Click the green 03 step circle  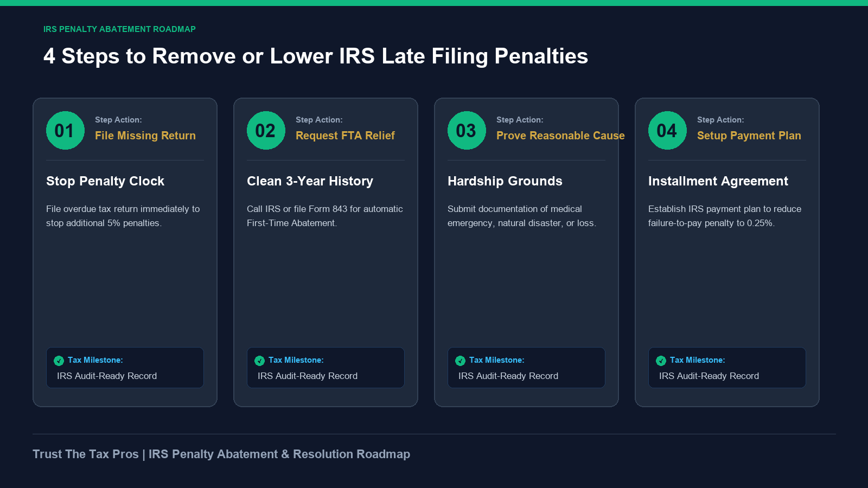tap(467, 130)
